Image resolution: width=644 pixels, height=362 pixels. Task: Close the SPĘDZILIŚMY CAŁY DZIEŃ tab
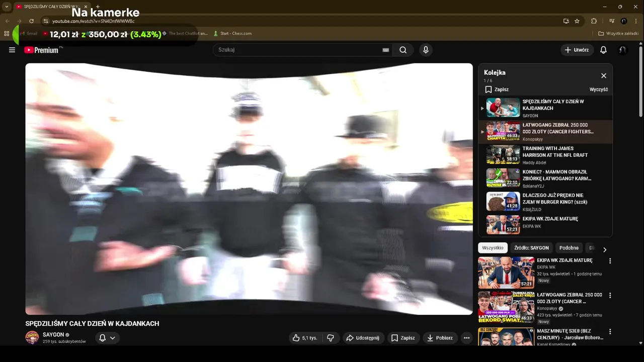[86, 7]
